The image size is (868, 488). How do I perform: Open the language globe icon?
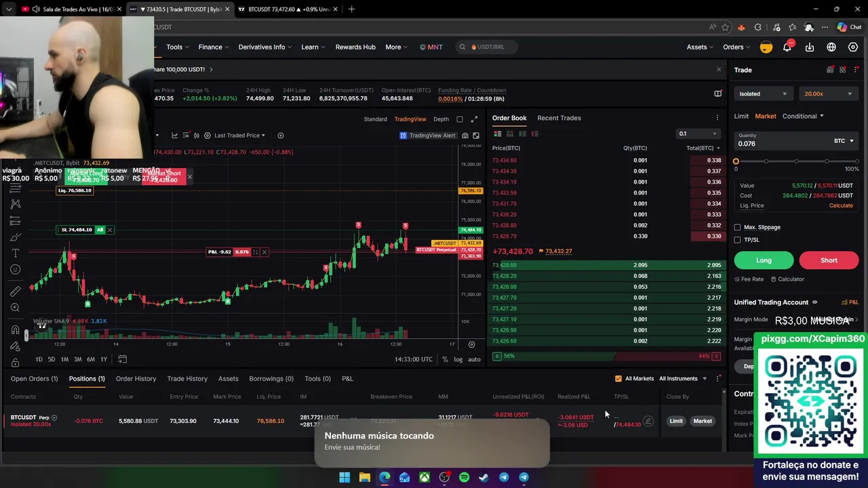[x=831, y=47]
